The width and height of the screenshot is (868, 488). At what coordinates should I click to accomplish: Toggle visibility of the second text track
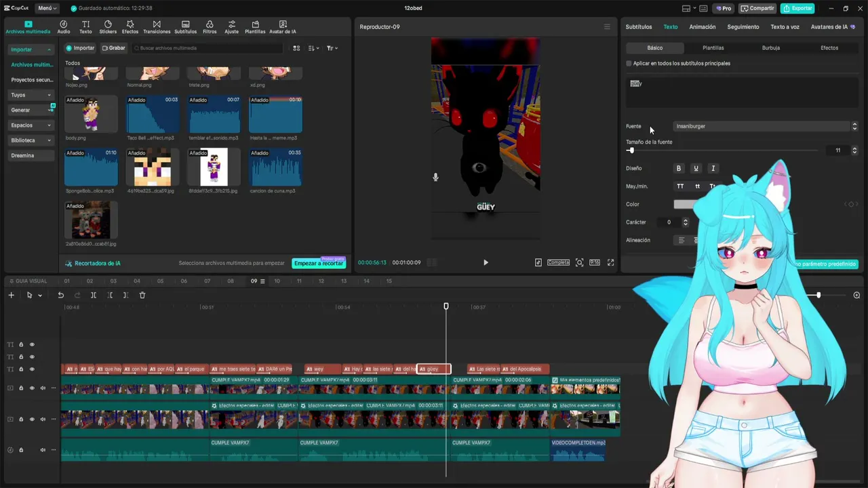(32, 357)
